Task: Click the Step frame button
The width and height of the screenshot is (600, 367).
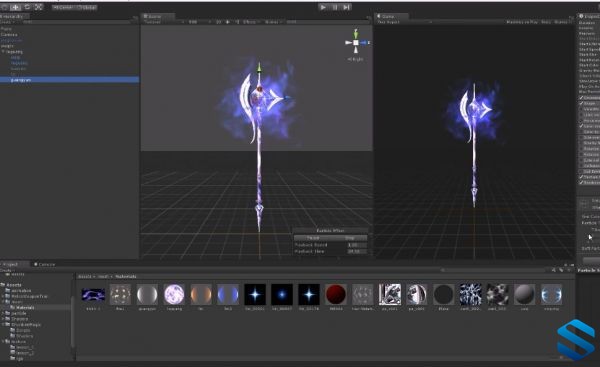Action: [346, 7]
